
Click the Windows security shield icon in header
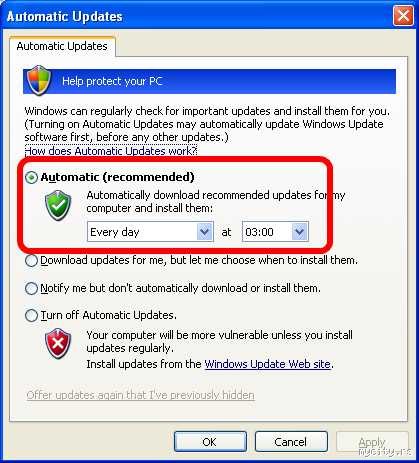[39, 80]
